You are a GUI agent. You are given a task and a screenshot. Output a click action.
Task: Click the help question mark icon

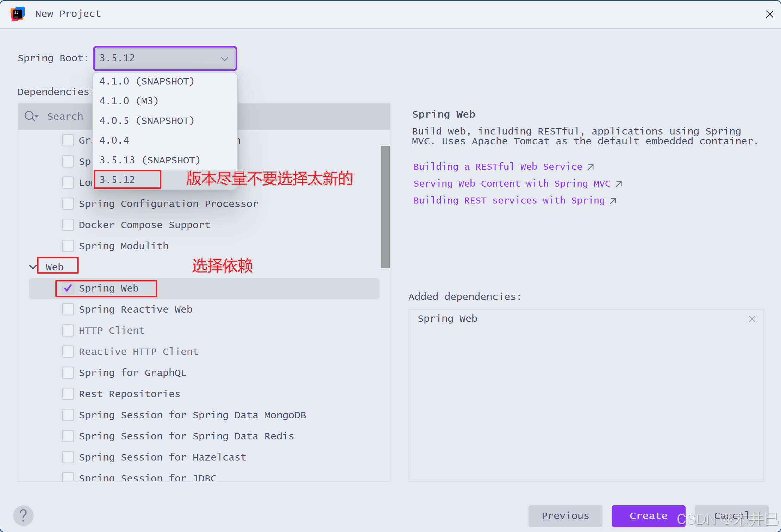[23, 515]
